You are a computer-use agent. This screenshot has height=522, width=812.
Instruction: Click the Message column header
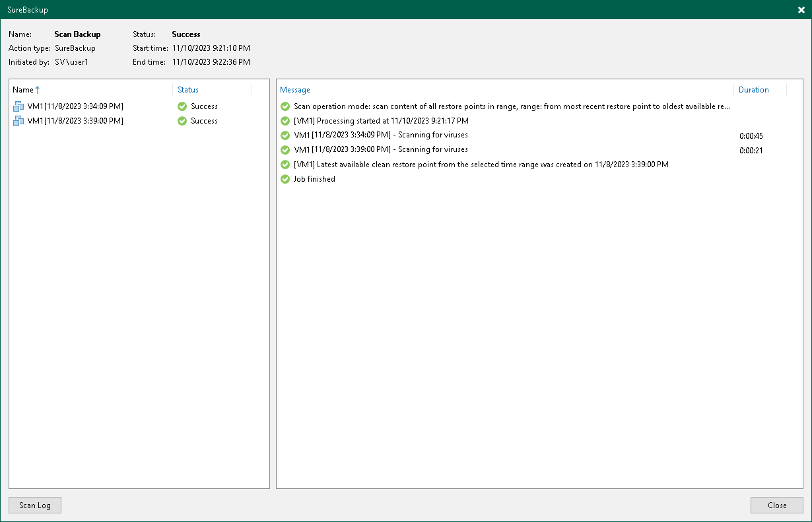click(295, 89)
